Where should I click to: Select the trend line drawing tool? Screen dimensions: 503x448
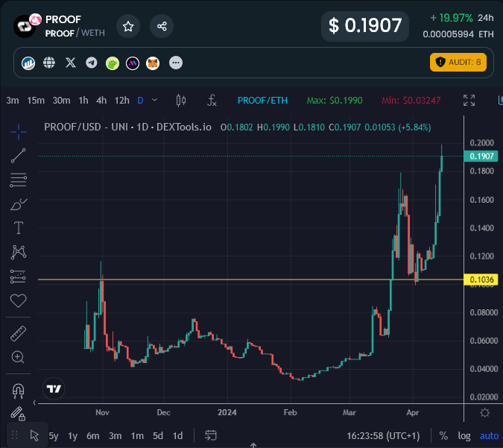click(19, 156)
